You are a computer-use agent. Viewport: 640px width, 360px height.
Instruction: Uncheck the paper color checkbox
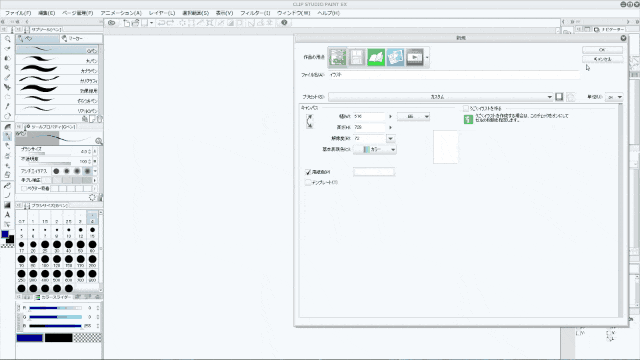point(308,172)
